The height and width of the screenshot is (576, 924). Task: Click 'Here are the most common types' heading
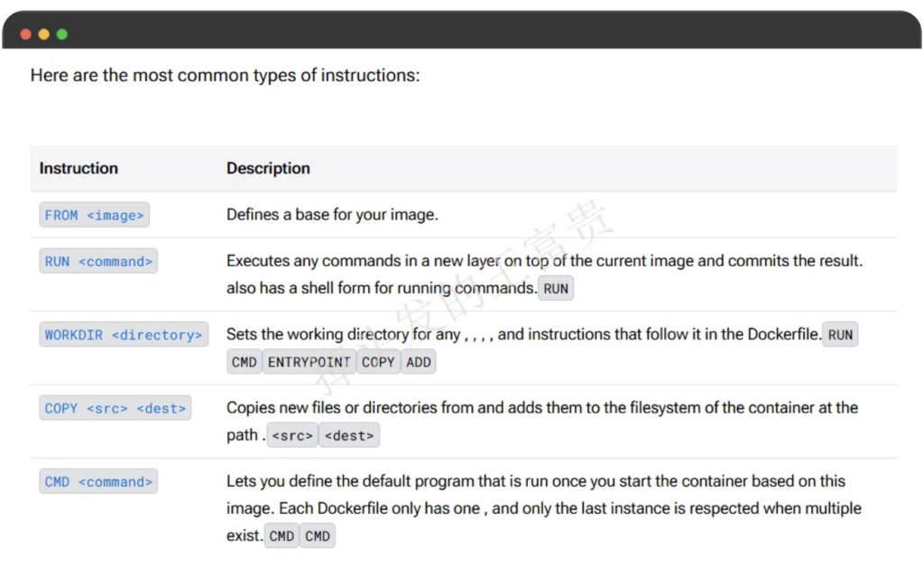point(225,76)
